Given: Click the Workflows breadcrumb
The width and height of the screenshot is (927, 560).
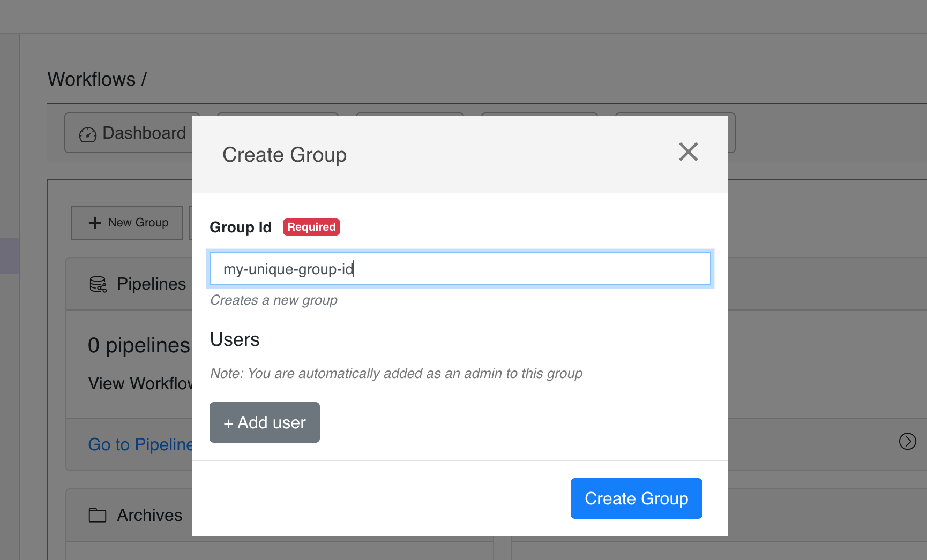Looking at the screenshot, I should point(92,79).
